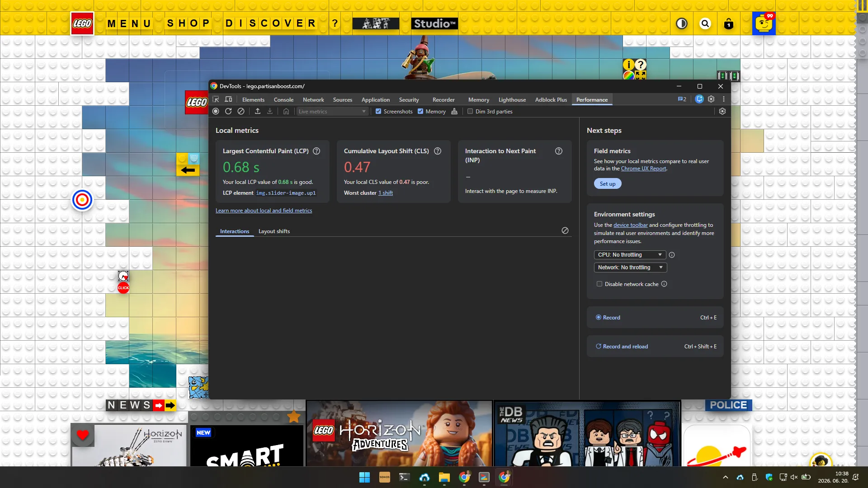Start recording with the record circle icon
Image resolution: width=868 pixels, height=488 pixels.
point(216,111)
